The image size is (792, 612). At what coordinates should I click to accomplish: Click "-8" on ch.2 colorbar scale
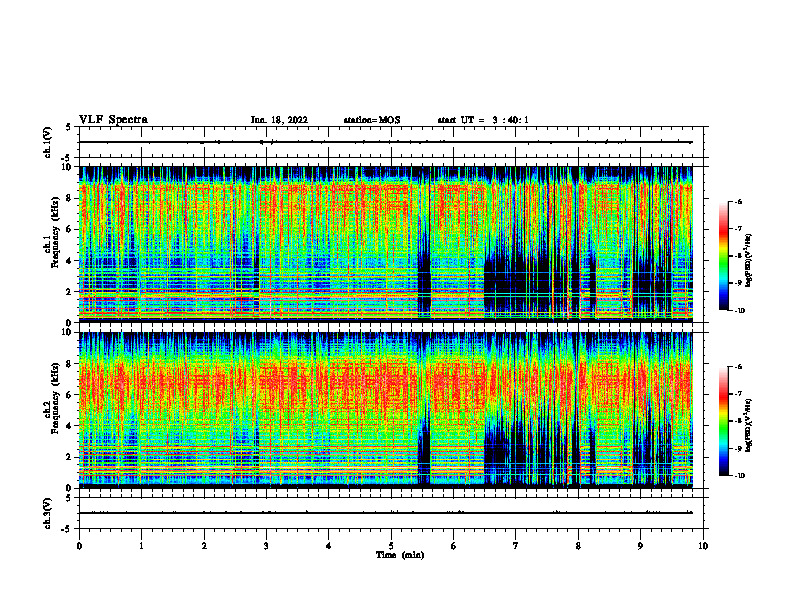click(x=738, y=421)
